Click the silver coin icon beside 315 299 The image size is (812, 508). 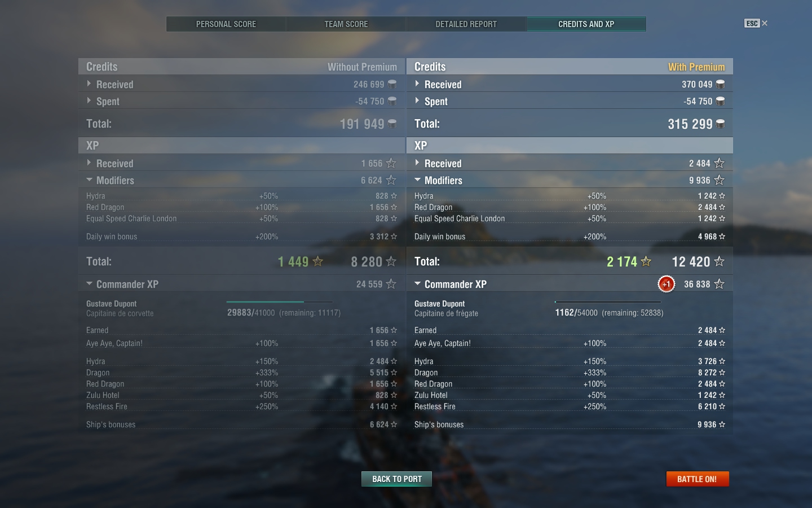click(x=720, y=124)
